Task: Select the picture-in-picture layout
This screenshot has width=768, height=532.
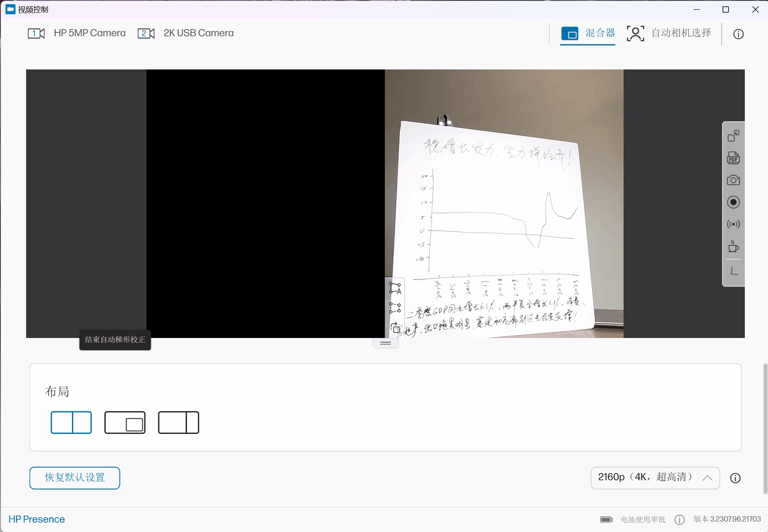Action: 125,423
